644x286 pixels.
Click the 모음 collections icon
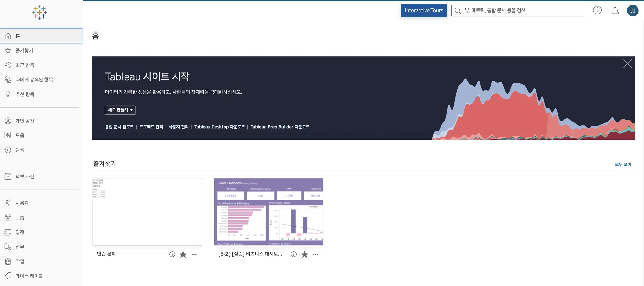click(8, 135)
